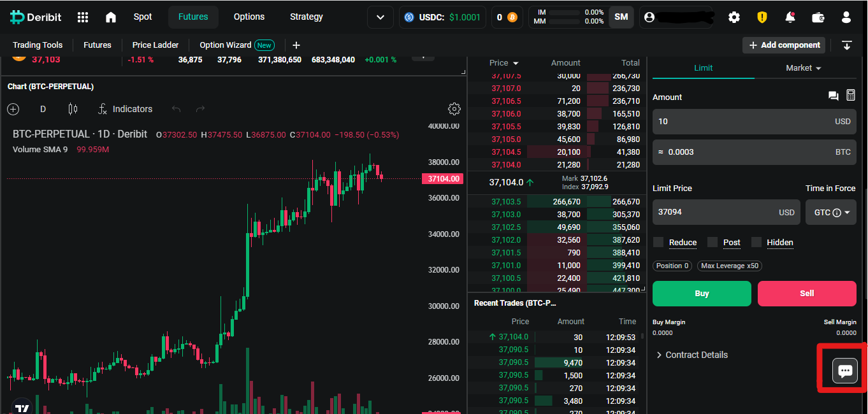Select Futures in top navigation

coord(193,17)
